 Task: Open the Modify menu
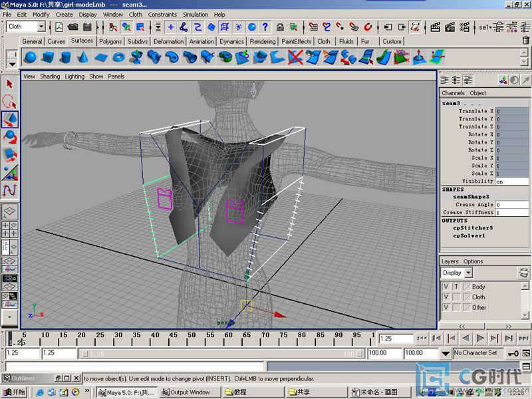pos(41,15)
